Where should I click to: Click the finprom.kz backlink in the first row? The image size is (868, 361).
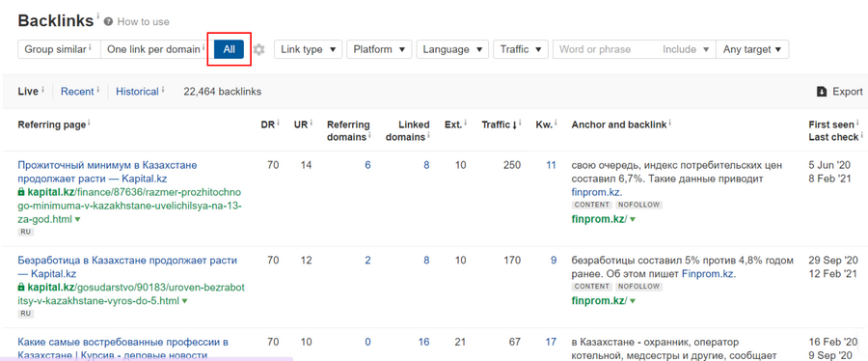(597, 192)
